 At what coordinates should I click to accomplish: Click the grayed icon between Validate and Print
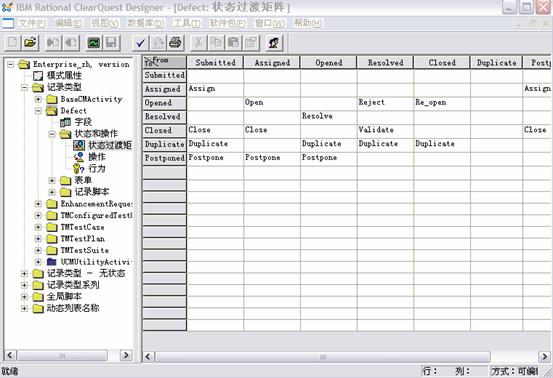tap(158, 43)
